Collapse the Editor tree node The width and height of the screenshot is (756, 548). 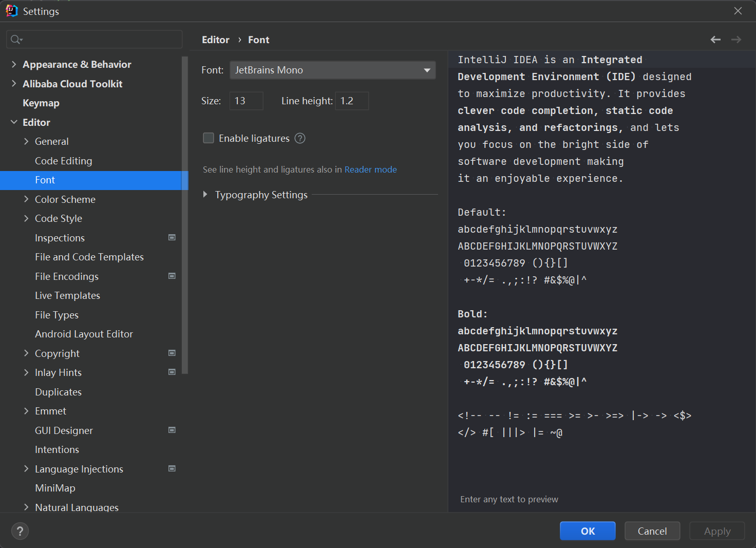[14, 122]
